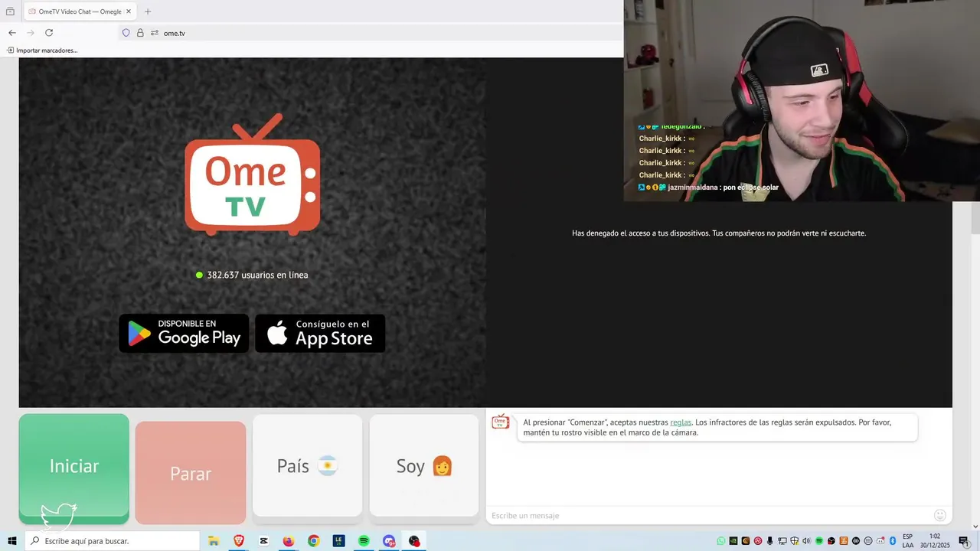The width and height of the screenshot is (980, 551).
Task: Open Spotify from taskbar
Action: [364, 541]
